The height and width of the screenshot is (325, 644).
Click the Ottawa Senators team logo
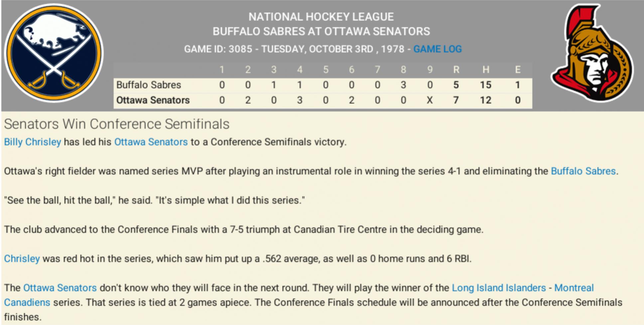tap(592, 53)
